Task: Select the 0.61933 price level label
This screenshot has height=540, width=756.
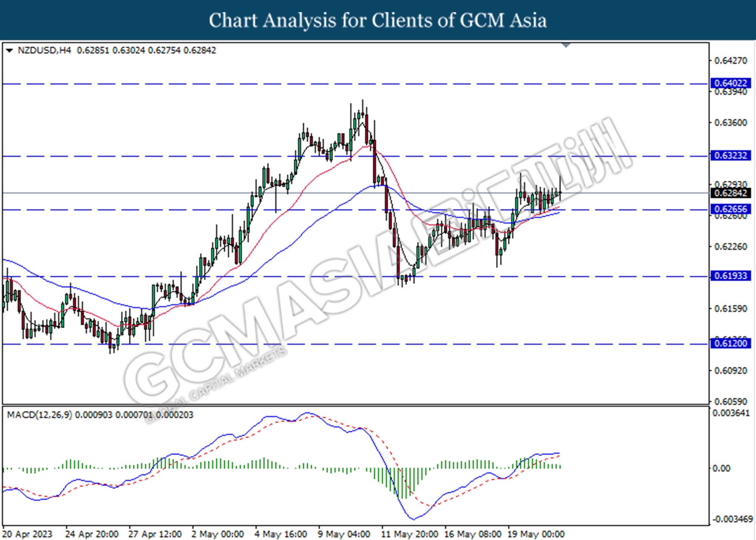Action: pos(730,276)
